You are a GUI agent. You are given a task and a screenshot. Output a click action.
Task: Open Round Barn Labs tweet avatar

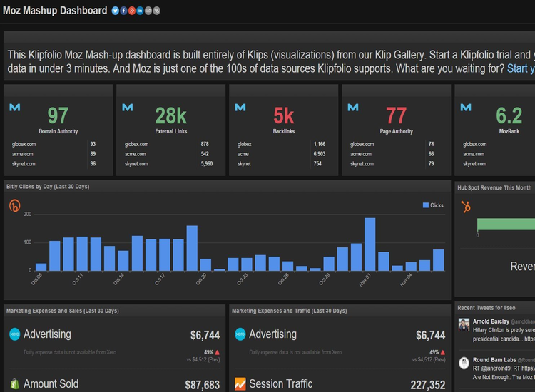(x=464, y=363)
